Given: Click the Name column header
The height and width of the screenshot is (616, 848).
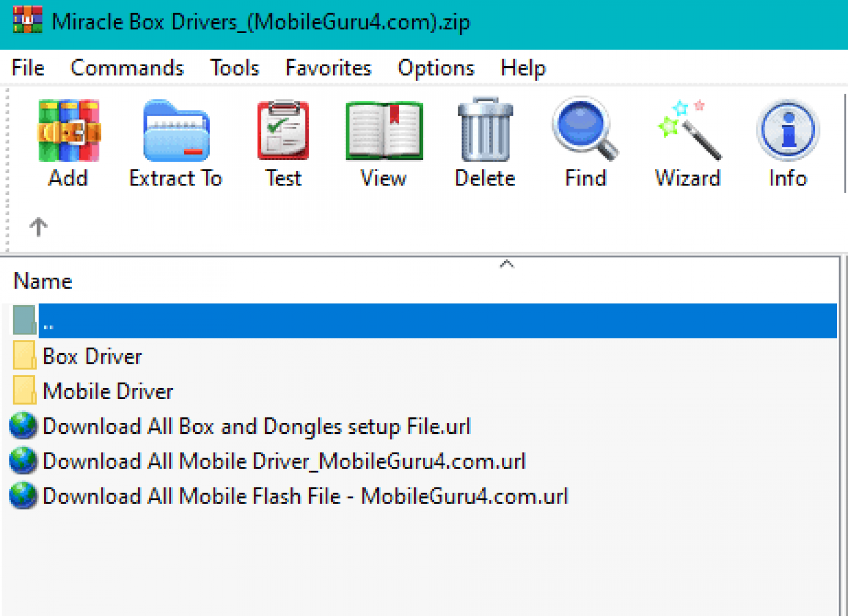Looking at the screenshot, I should click(x=43, y=280).
